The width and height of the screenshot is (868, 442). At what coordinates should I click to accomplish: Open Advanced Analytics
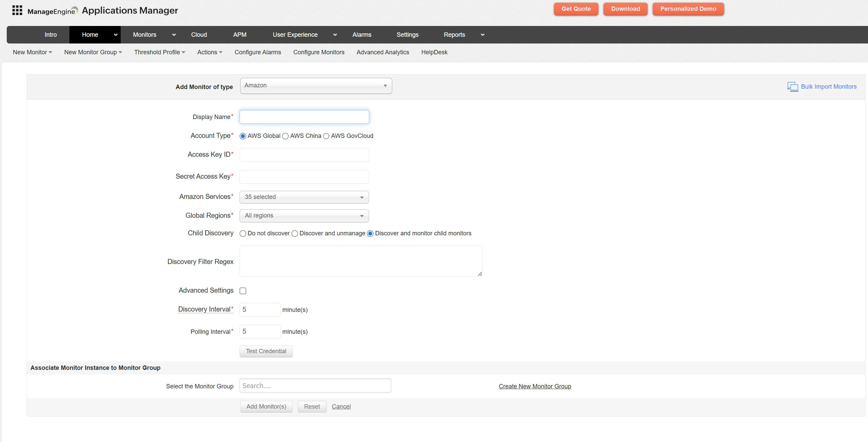(383, 52)
